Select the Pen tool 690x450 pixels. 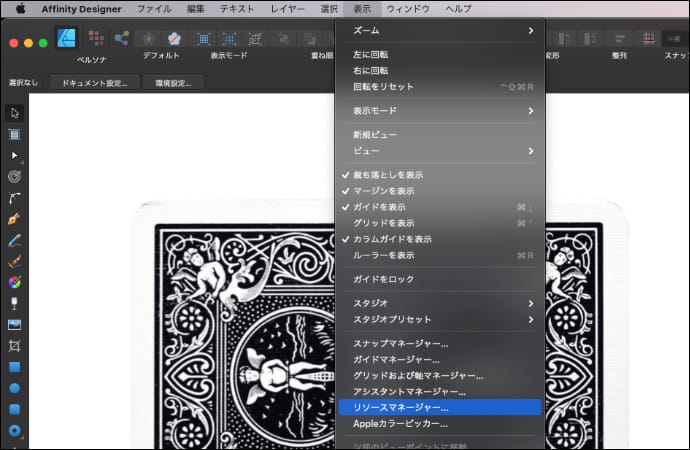click(x=15, y=219)
